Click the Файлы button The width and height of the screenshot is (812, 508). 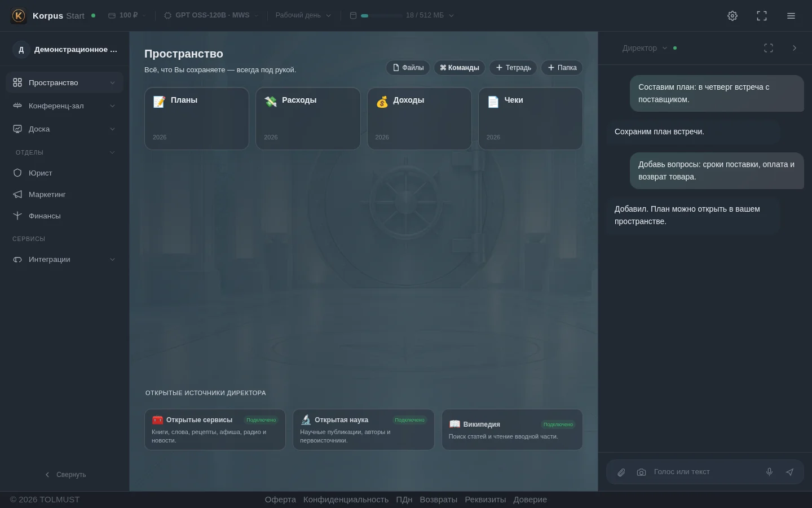408,68
